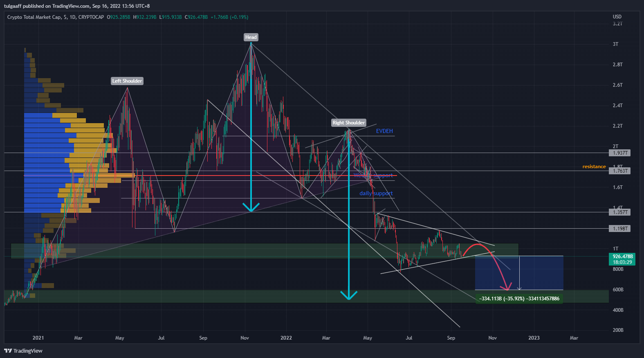Click the 'Head' pattern label
The image size is (644, 358).
point(251,37)
